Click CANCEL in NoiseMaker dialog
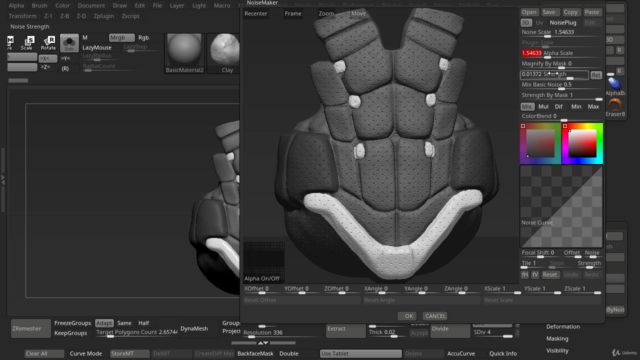The width and height of the screenshot is (640, 360). tap(435, 316)
